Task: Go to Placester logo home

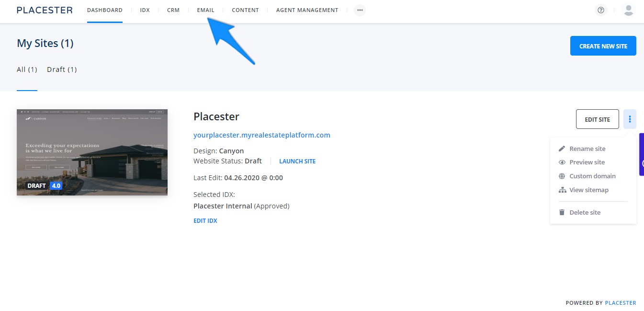Action: point(45,10)
